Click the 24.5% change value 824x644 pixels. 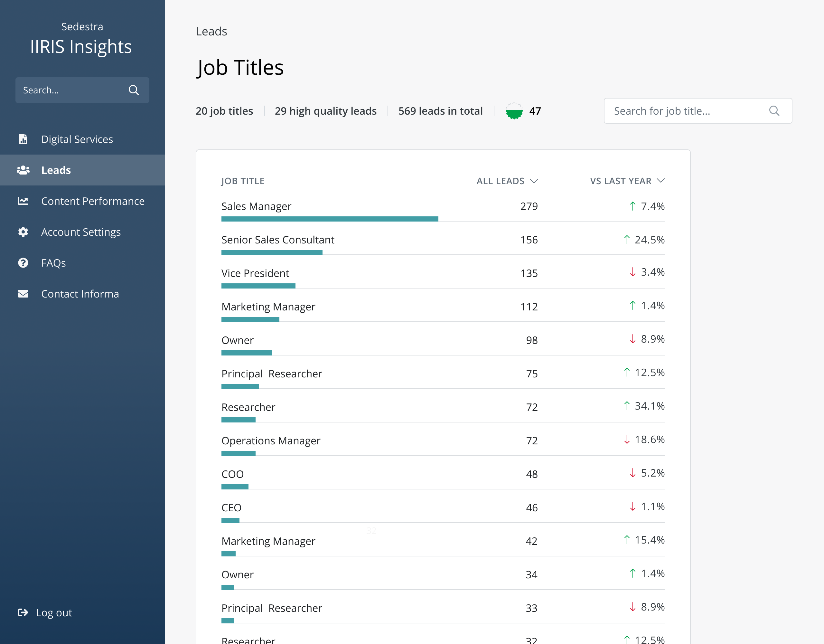(x=649, y=240)
